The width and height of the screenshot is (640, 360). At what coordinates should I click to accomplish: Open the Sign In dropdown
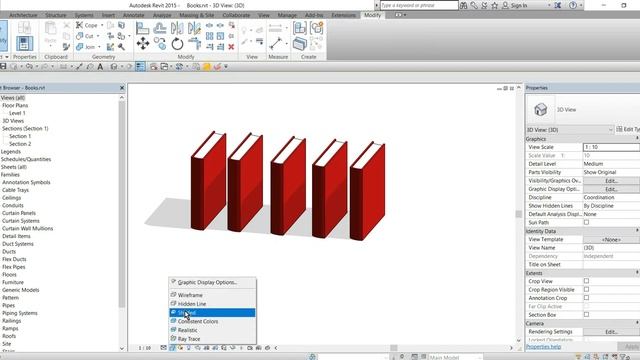(549, 5)
